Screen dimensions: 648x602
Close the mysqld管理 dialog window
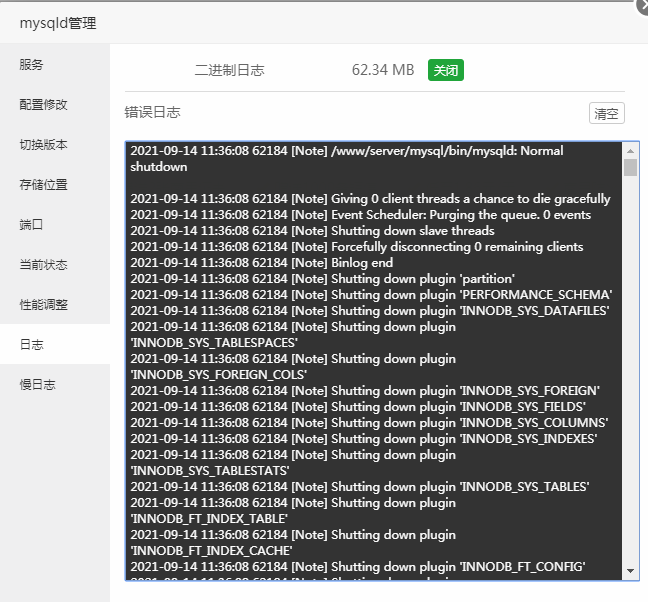click(643, 6)
